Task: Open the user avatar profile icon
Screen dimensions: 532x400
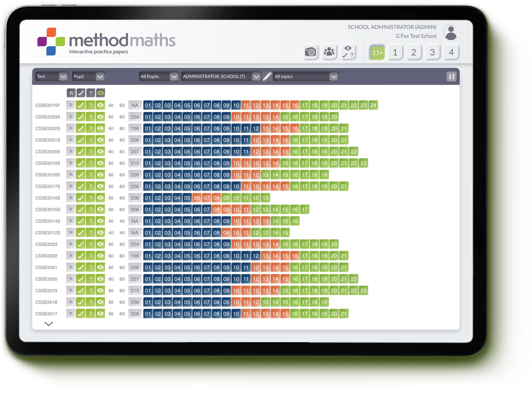Action: (451, 32)
